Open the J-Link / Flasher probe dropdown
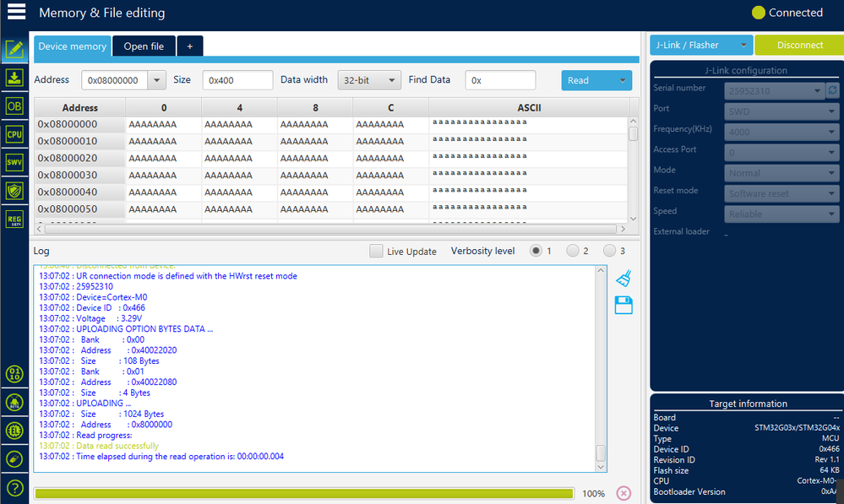 pos(701,46)
